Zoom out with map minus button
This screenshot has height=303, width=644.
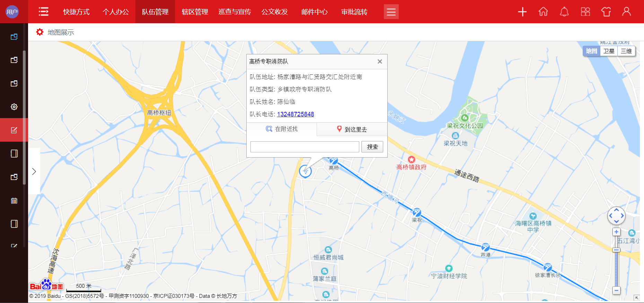coord(616,291)
